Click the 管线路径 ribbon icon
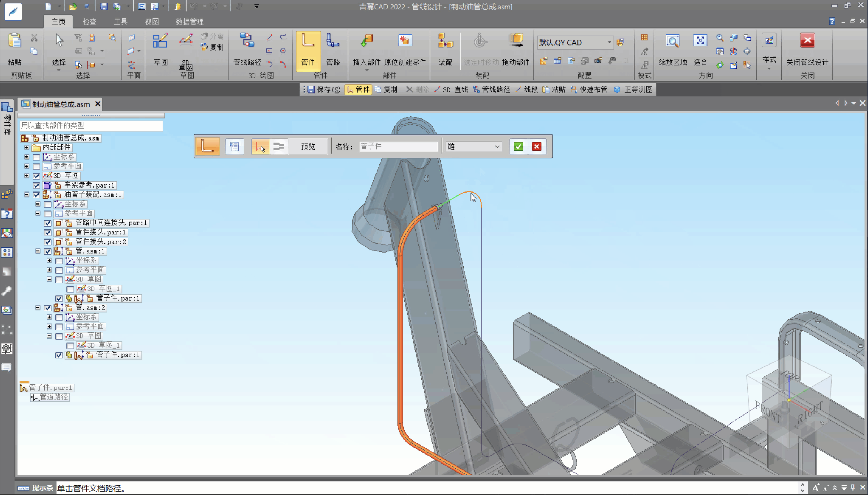868x495 pixels. tap(247, 50)
